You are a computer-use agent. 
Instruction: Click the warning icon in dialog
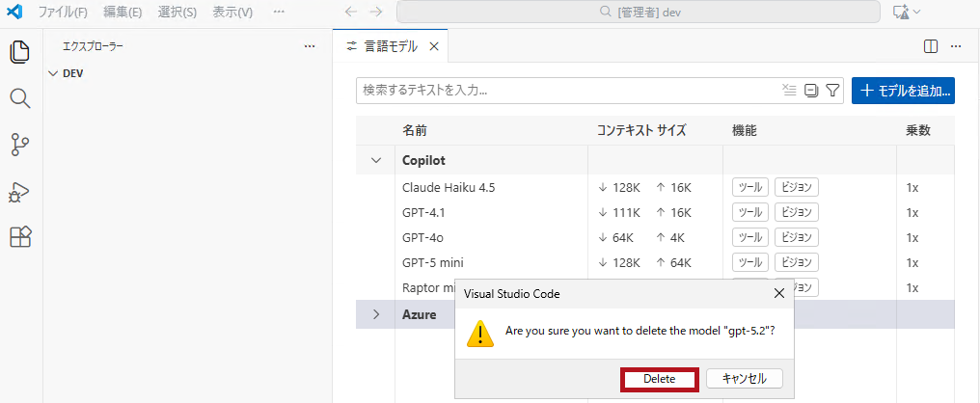480,334
